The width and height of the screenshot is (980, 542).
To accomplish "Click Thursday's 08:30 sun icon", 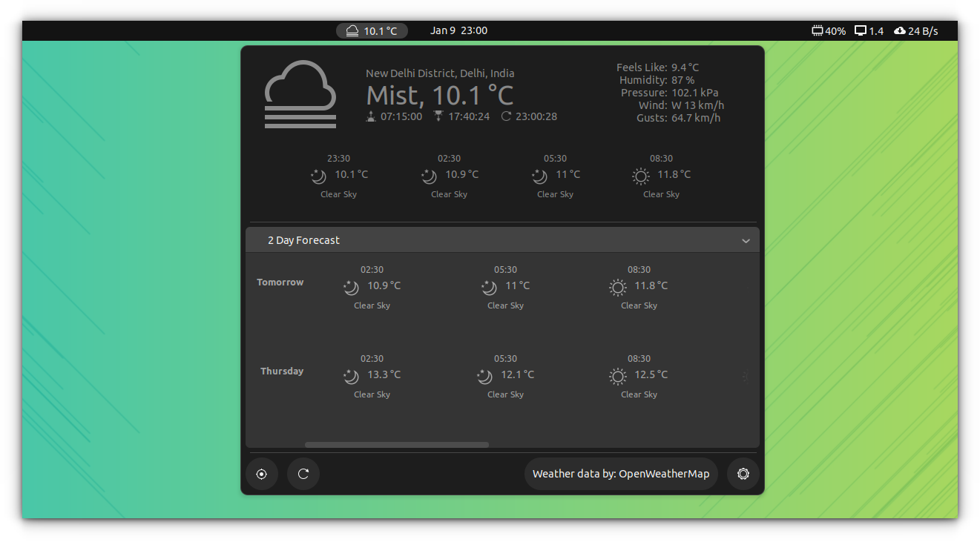I will (x=616, y=377).
